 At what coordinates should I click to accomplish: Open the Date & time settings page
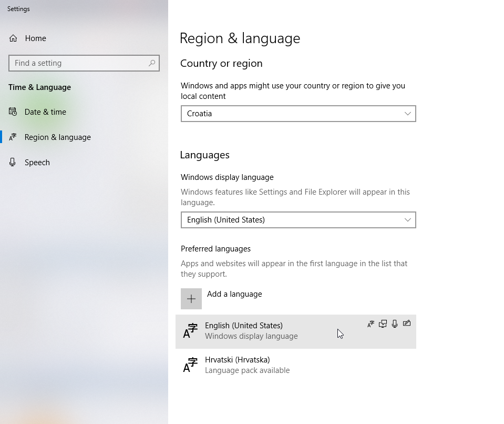pos(45,112)
